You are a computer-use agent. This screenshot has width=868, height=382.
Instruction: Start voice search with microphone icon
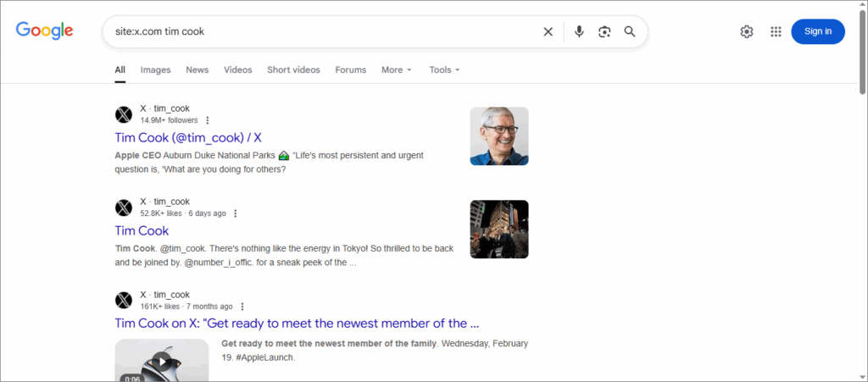[x=579, y=31]
